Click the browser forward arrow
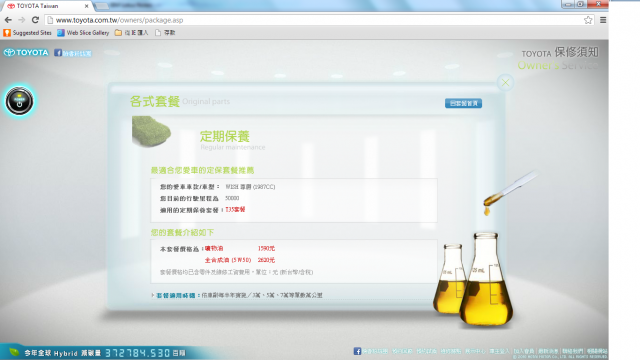Image resolution: width=640 pixels, height=360 pixels. pos(22,20)
